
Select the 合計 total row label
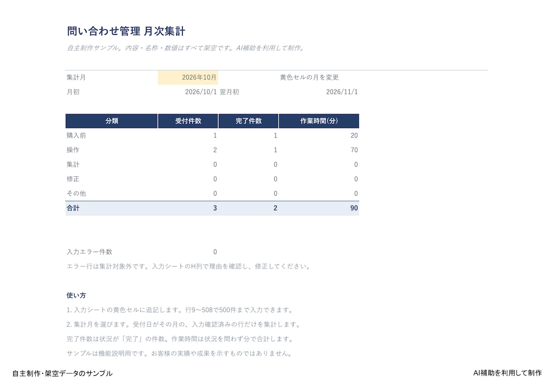pyautogui.click(x=73, y=208)
